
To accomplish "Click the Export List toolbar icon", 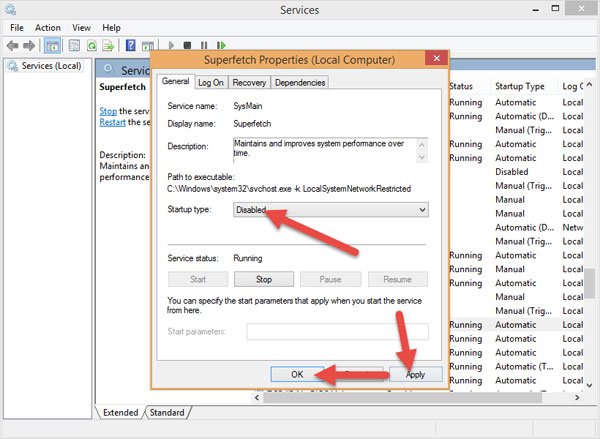I will click(x=108, y=46).
